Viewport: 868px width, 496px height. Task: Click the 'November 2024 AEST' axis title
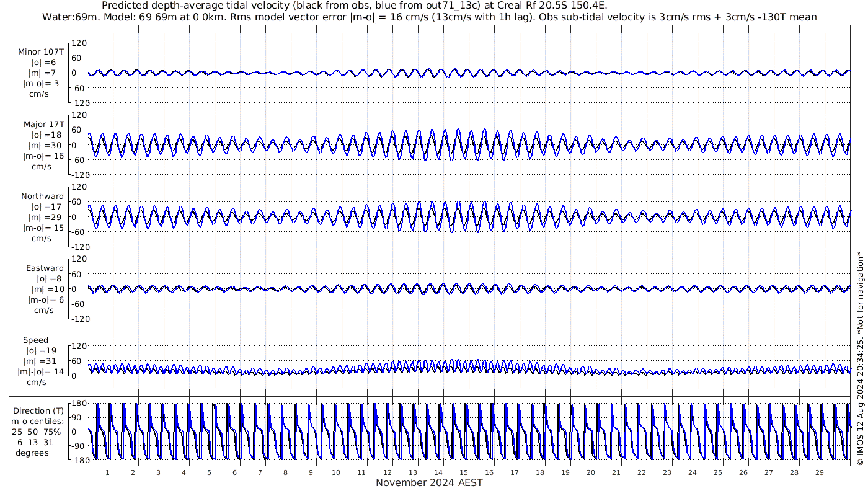click(429, 482)
